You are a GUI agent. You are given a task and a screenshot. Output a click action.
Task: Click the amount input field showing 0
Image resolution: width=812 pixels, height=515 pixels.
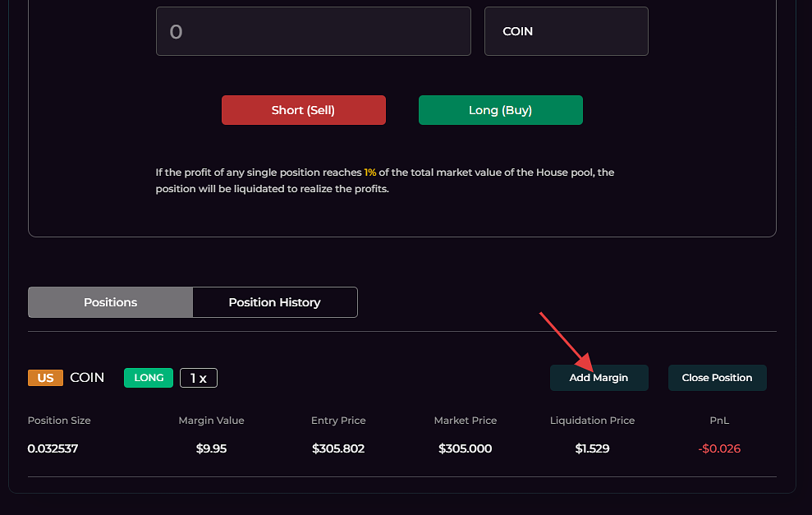click(x=313, y=31)
